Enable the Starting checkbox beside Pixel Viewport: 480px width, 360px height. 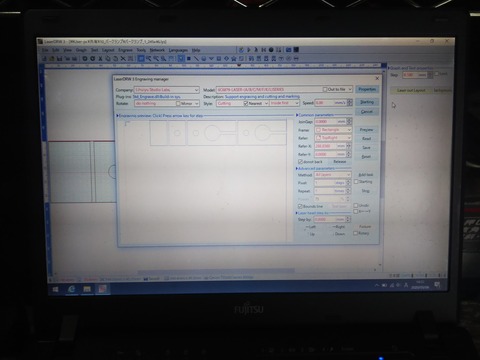356,182
